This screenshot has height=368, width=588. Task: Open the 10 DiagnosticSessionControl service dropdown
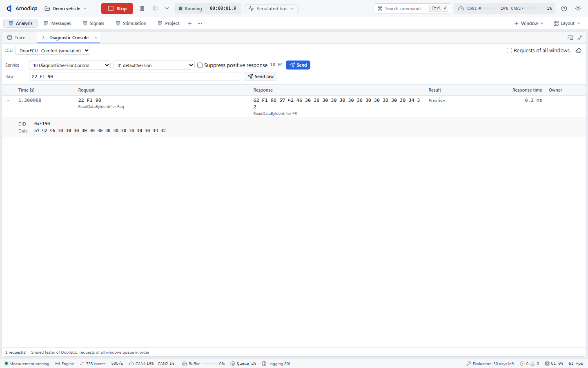(70, 65)
